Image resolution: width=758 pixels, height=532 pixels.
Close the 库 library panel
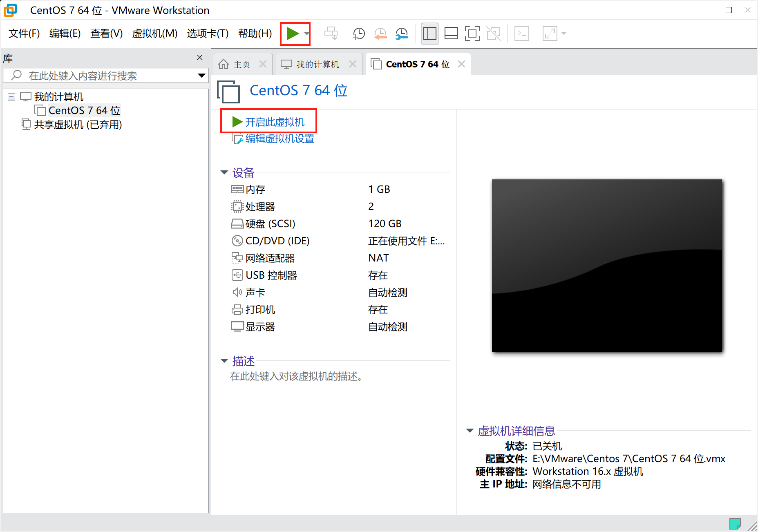[200, 58]
